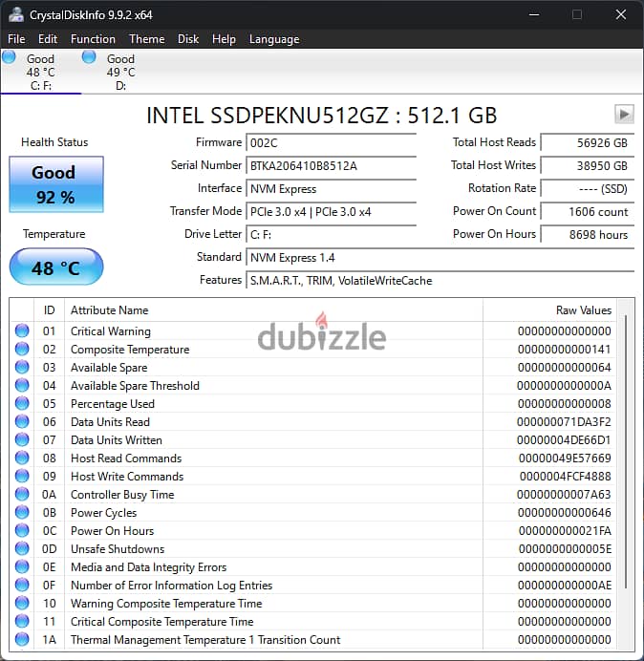Click the Total Host Reads value 56926 GB
The height and width of the screenshot is (661, 644).
click(587, 143)
